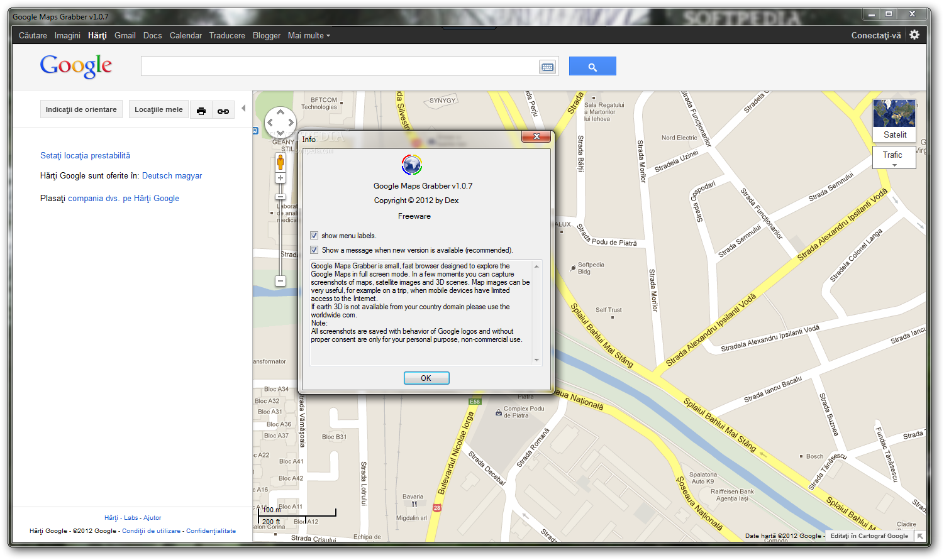Click 'Locațiile mele' button
Screen dimensions: 944x560
tap(158, 109)
